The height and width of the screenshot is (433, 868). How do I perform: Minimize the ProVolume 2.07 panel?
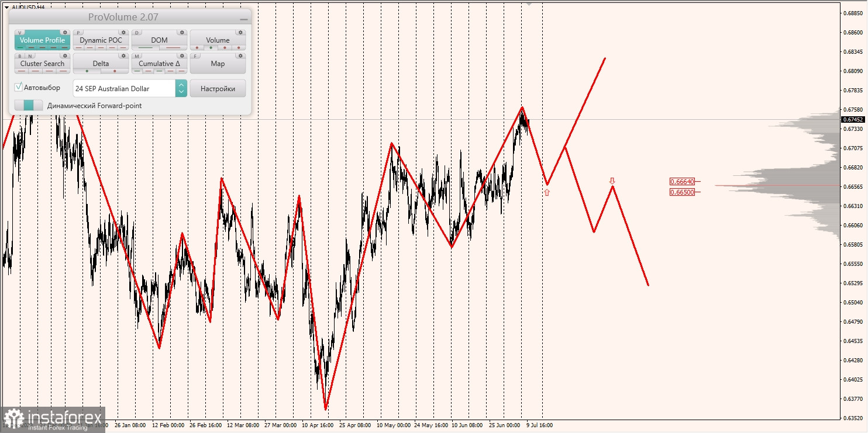point(243,19)
